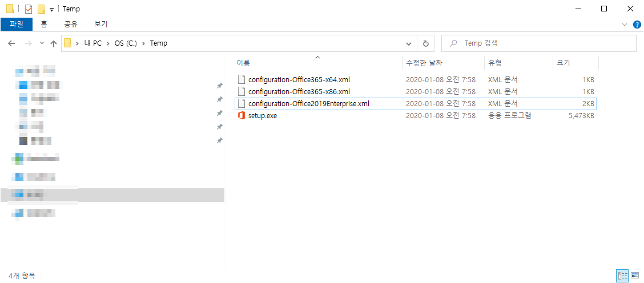Click the 응용 프로그램 type cell
Image resolution: width=644 pixels, height=283 pixels.
(510, 116)
